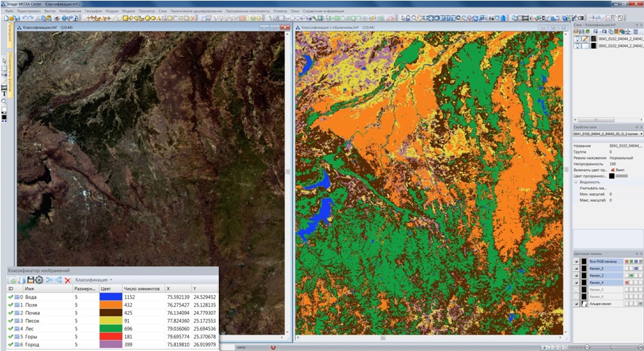Screen dimensions: 644x351
Task: Toggle the checkbox for Канал_5
Action: point(577,290)
